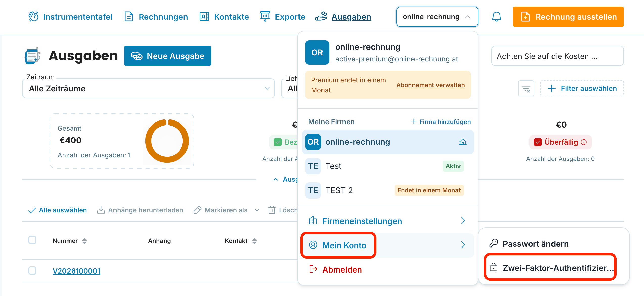The height and width of the screenshot is (296, 644).
Task: Expand the Markieren als dropdown
Action: pyautogui.click(x=257, y=210)
